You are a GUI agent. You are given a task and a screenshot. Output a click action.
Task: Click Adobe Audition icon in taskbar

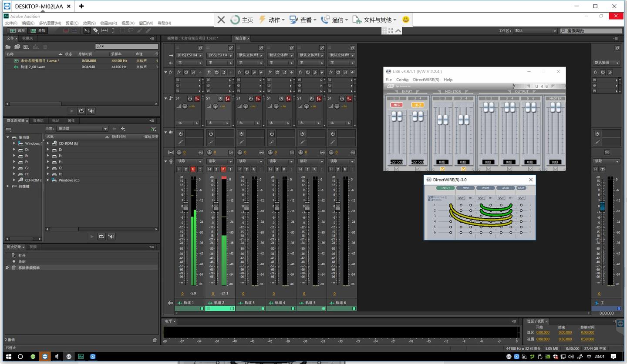(x=81, y=356)
